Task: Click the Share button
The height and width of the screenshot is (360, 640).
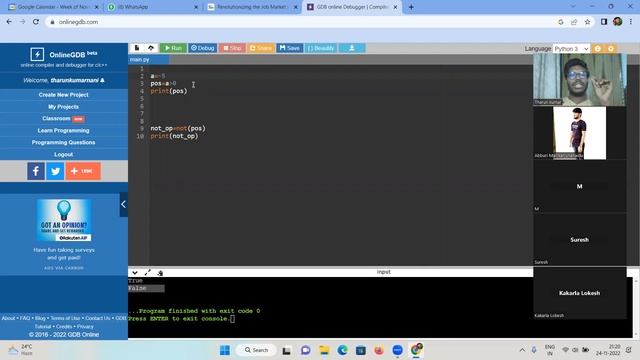Action: click(x=260, y=48)
